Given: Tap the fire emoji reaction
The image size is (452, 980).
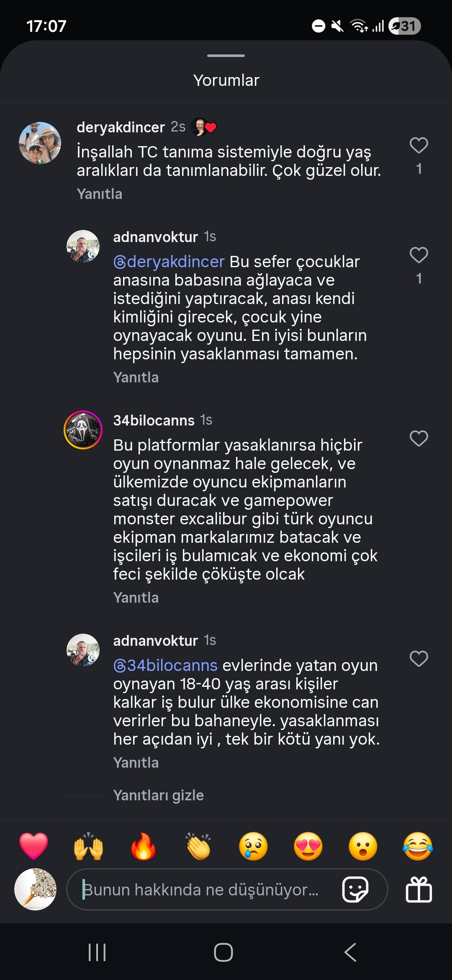Looking at the screenshot, I should (x=143, y=846).
